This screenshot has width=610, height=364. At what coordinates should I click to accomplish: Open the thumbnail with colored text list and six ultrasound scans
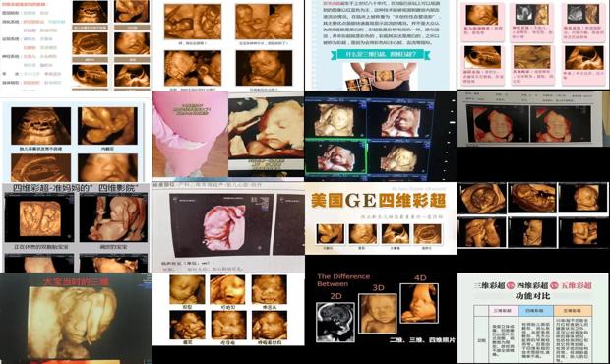[76, 45]
